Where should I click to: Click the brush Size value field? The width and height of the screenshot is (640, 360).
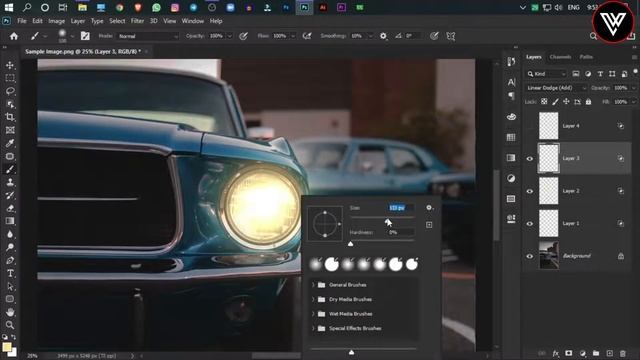pos(401,208)
